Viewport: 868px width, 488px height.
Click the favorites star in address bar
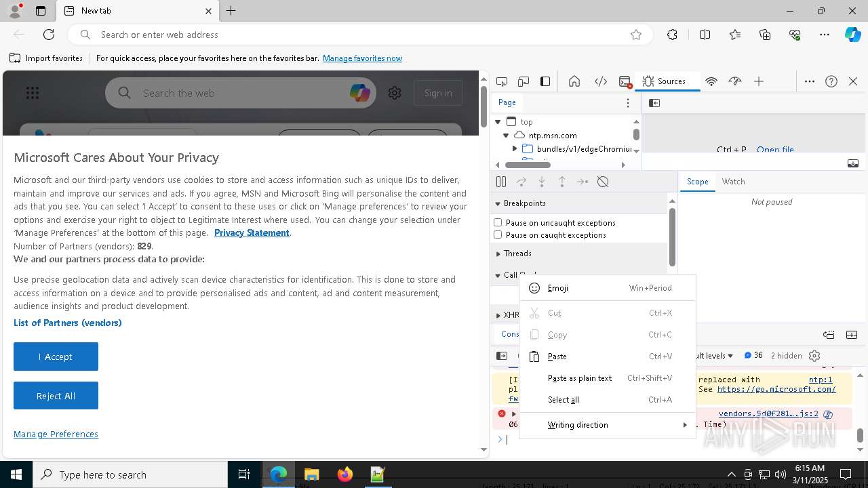[636, 35]
